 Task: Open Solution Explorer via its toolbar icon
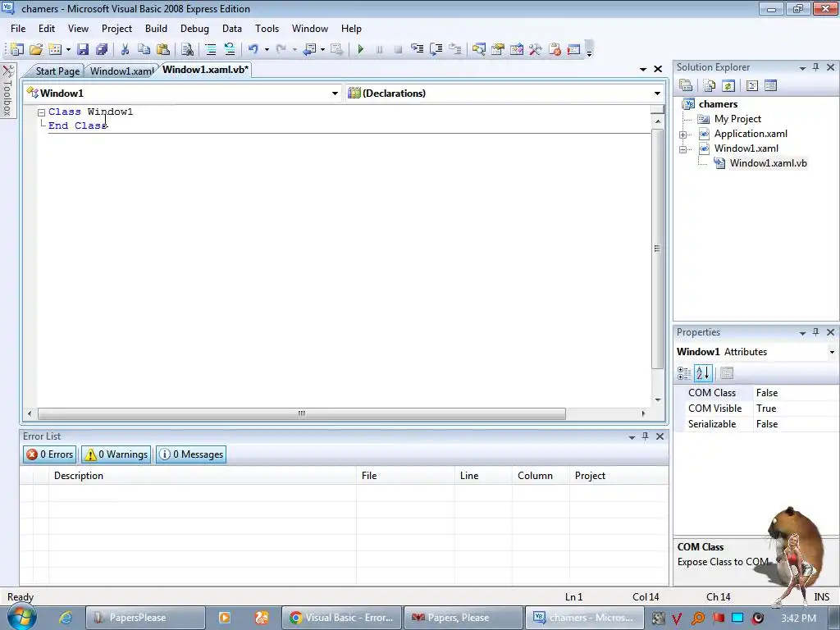[478, 49]
